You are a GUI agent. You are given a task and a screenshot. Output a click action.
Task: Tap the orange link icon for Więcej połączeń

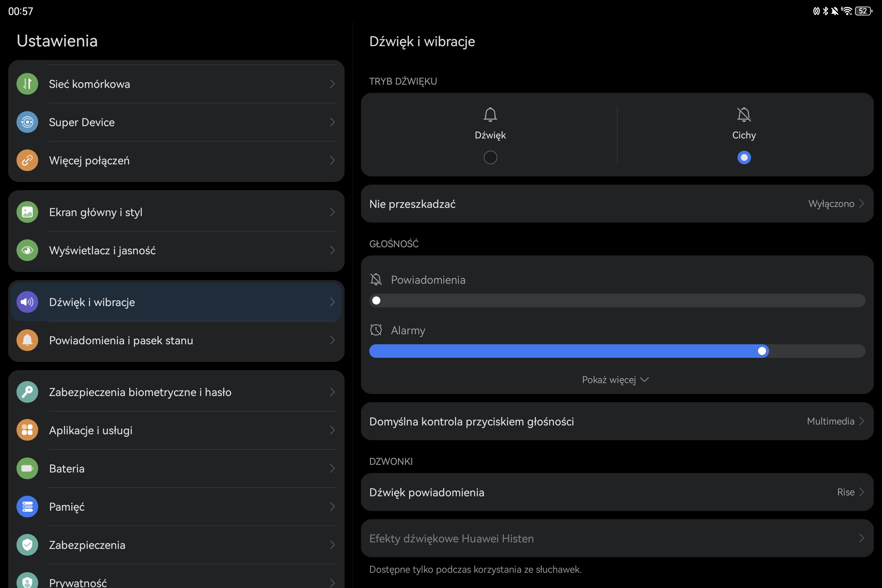tap(27, 160)
